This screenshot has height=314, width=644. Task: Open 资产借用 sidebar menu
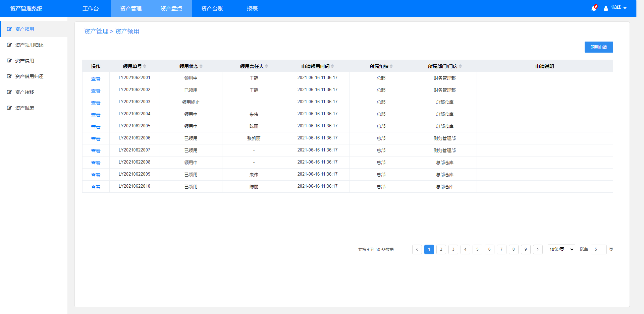34,61
